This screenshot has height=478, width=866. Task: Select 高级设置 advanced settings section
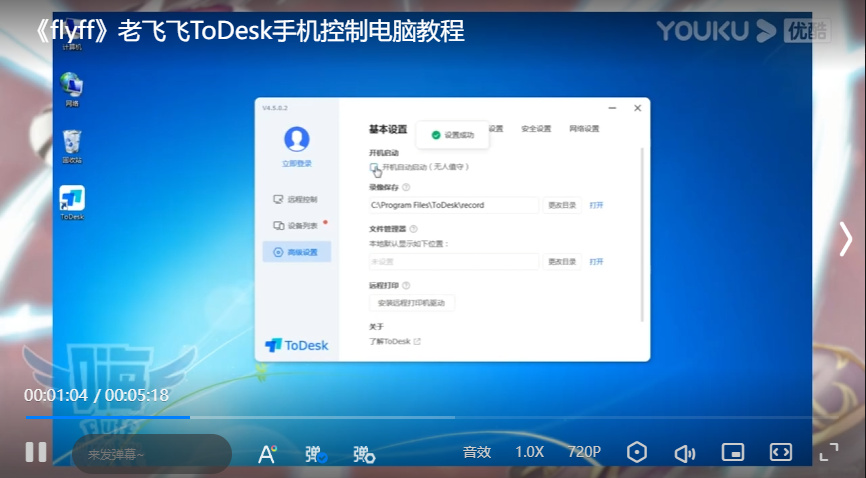pyautogui.click(x=297, y=252)
